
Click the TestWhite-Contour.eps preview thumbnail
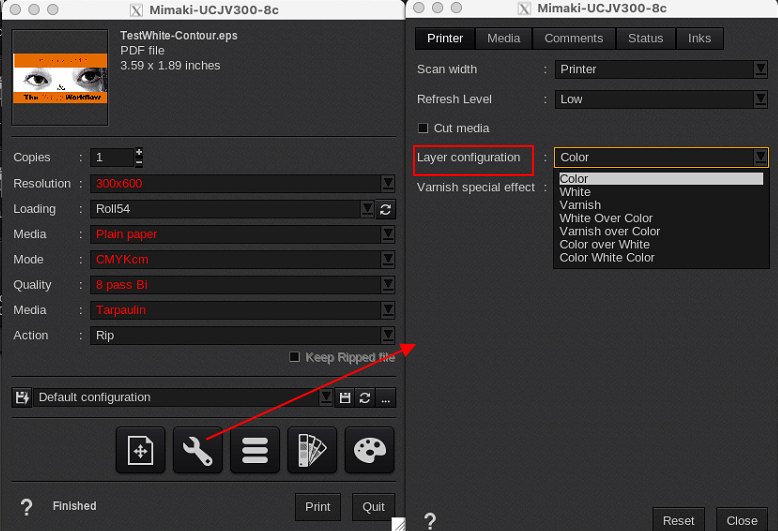click(x=60, y=77)
